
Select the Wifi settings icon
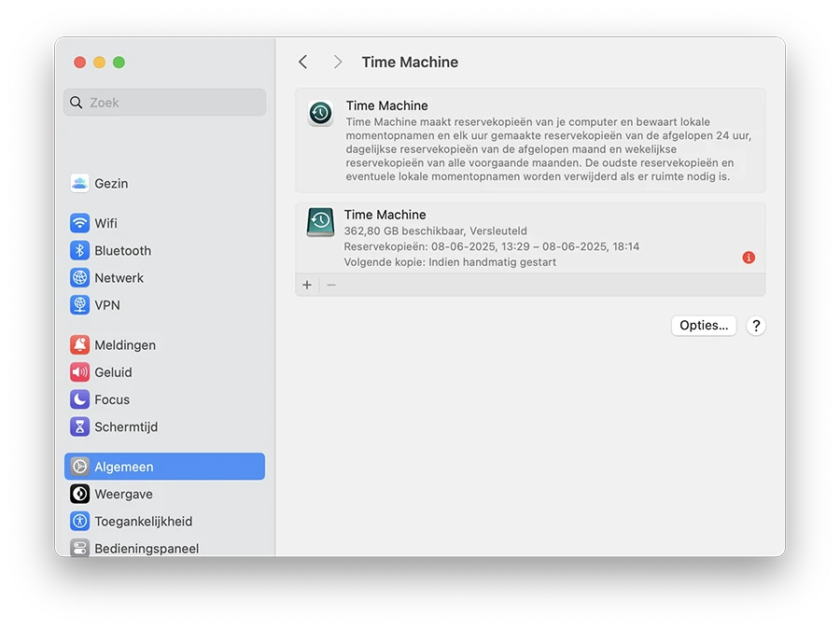[x=78, y=223]
